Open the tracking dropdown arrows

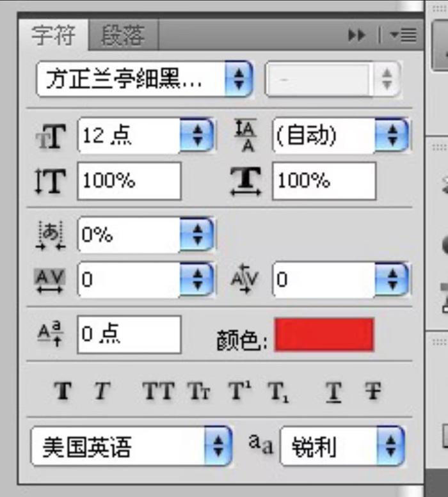[198, 280]
